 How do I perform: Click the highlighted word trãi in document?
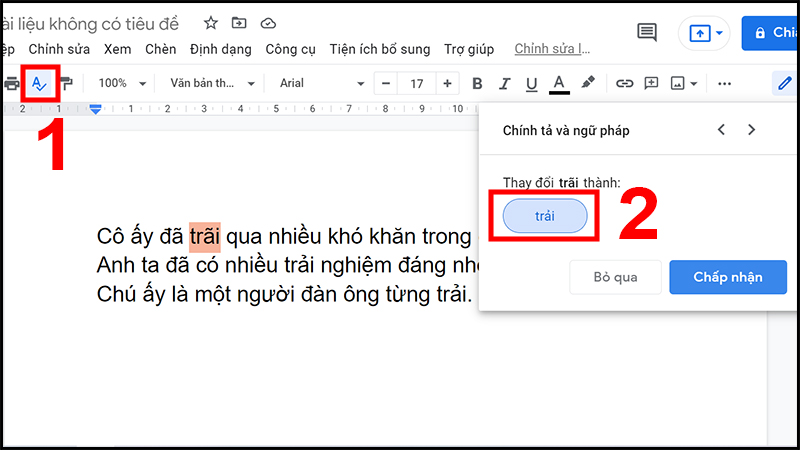[205, 237]
